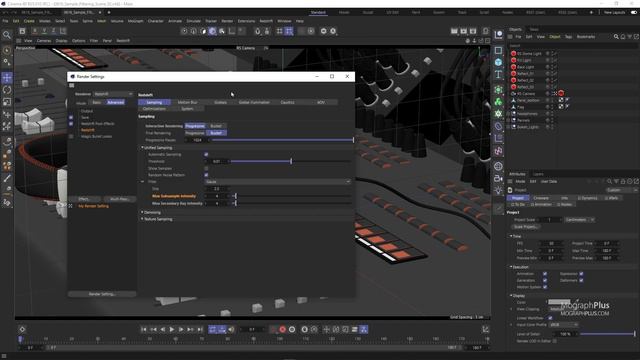Collapse the Execution section in Attributes
Viewport: 640px width, 360px height.
click(511, 267)
